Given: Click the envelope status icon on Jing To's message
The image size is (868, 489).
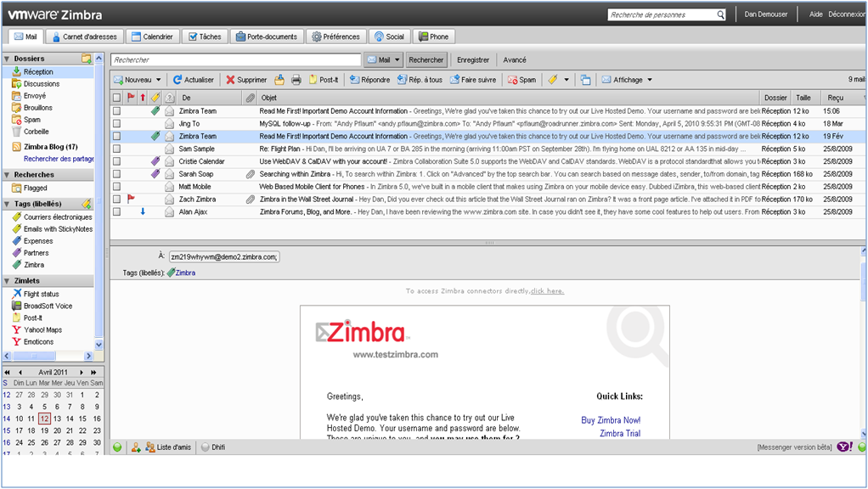Looking at the screenshot, I should click(169, 123).
